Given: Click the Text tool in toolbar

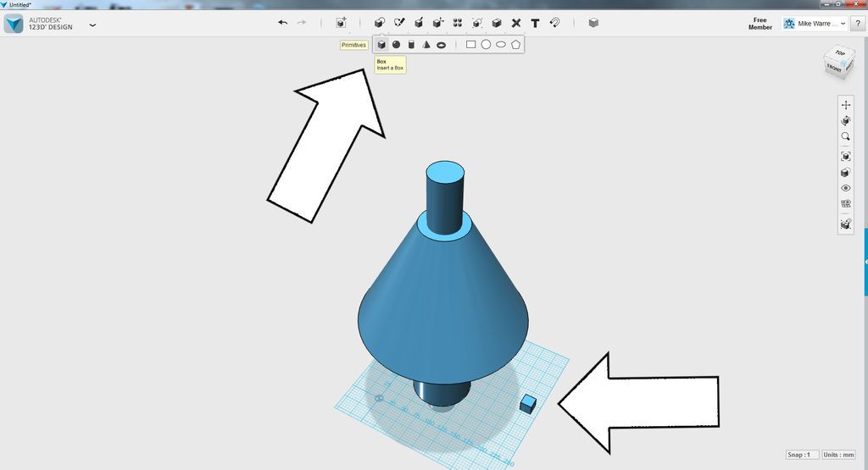Looking at the screenshot, I should pos(536,23).
